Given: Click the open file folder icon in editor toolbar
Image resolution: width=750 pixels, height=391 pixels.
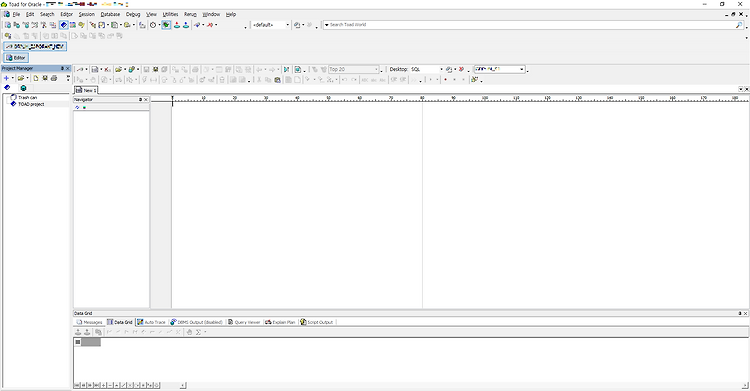Looking at the screenshot, I should (x=118, y=69).
